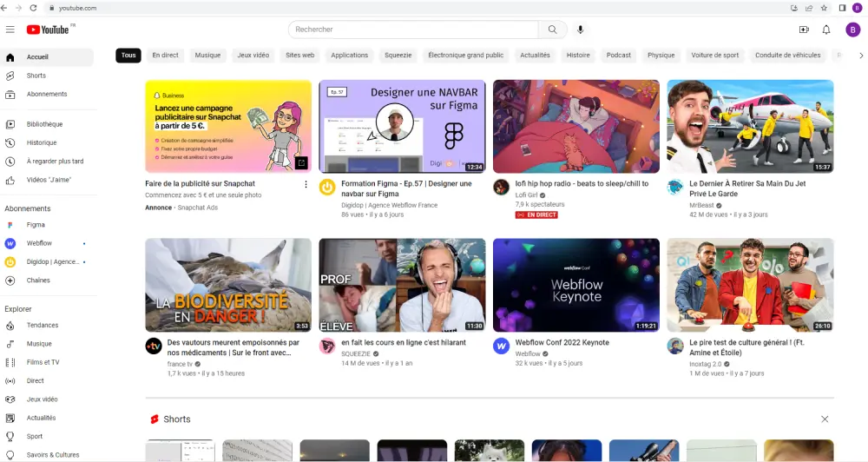Select Électronique grand public chip
868x462 pixels.
coord(465,56)
